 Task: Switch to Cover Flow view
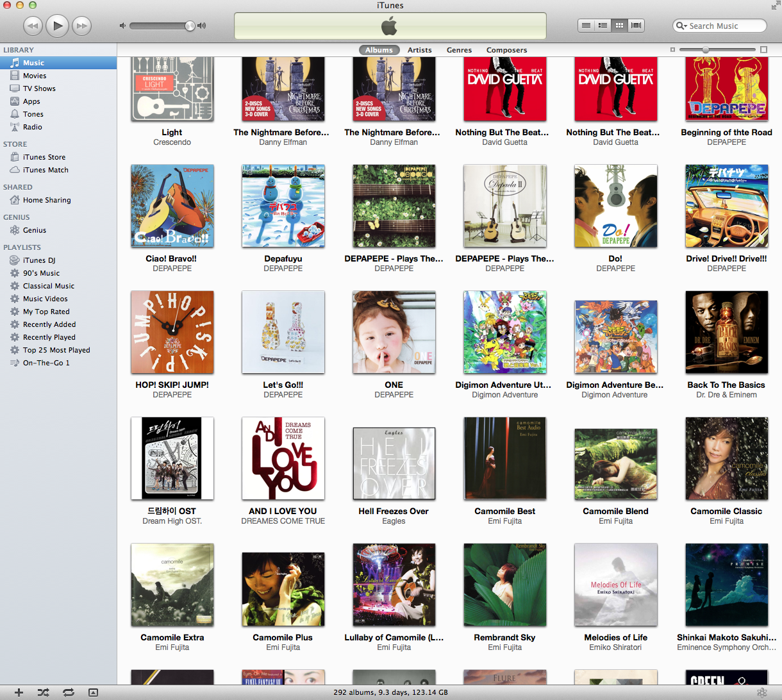pos(636,26)
